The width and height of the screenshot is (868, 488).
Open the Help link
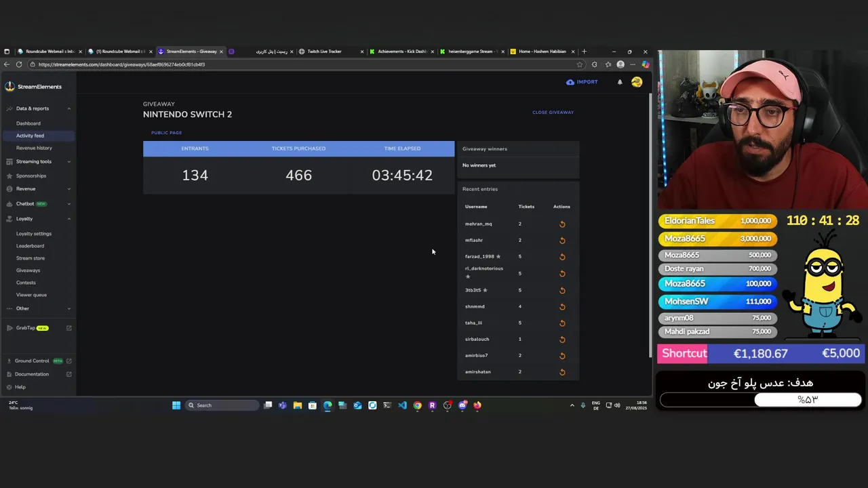pos(20,387)
